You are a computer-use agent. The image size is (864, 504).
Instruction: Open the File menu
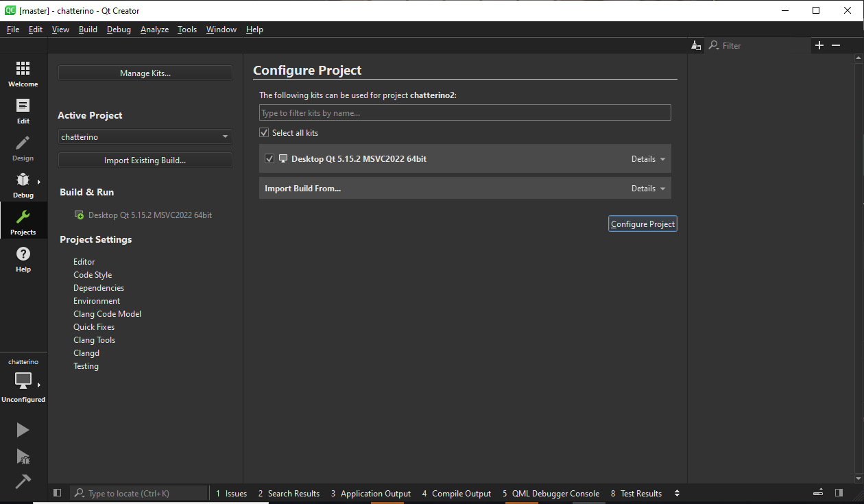[x=13, y=29]
